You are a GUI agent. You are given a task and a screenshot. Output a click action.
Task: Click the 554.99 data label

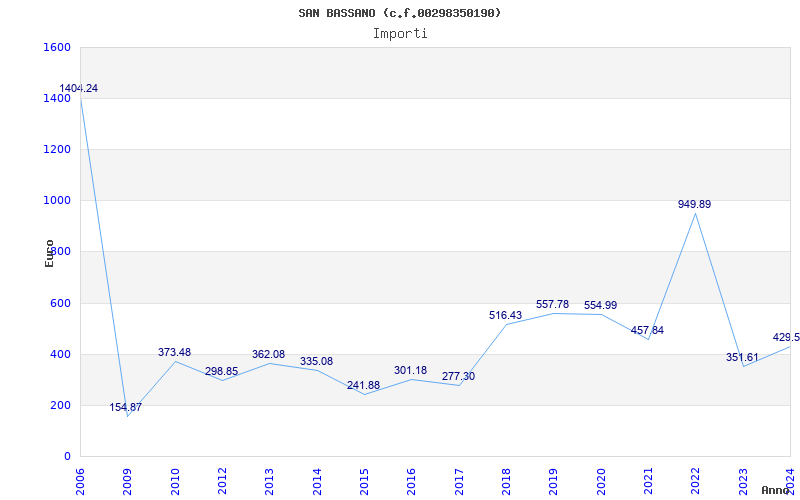point(601,305)
